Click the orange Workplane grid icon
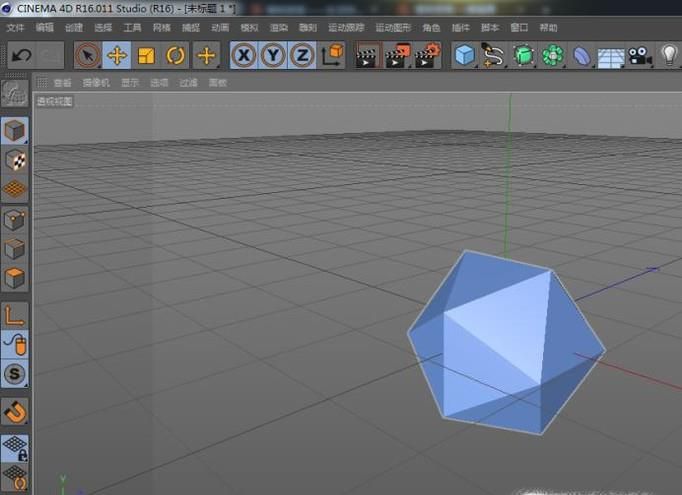682x495 pixels. click(x=15, y=189)
